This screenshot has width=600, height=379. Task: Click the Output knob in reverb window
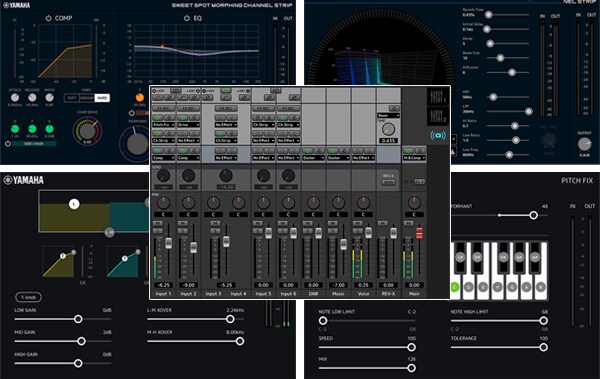click(x=584, y=144)
